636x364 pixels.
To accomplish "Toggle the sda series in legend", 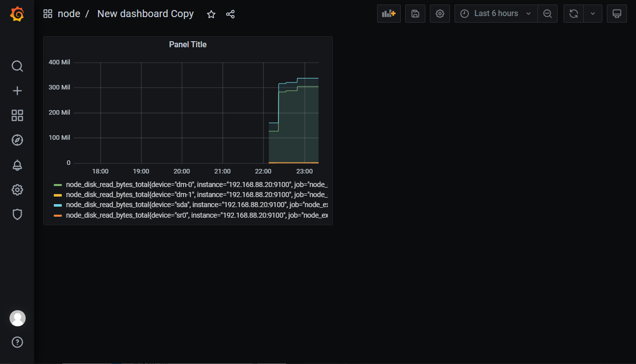I will click(x=196, y=205).
